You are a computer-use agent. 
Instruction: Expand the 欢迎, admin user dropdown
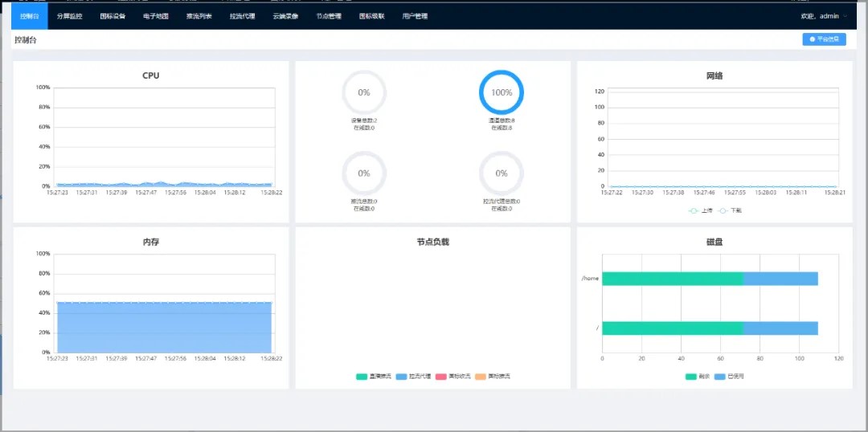[824, 16]
